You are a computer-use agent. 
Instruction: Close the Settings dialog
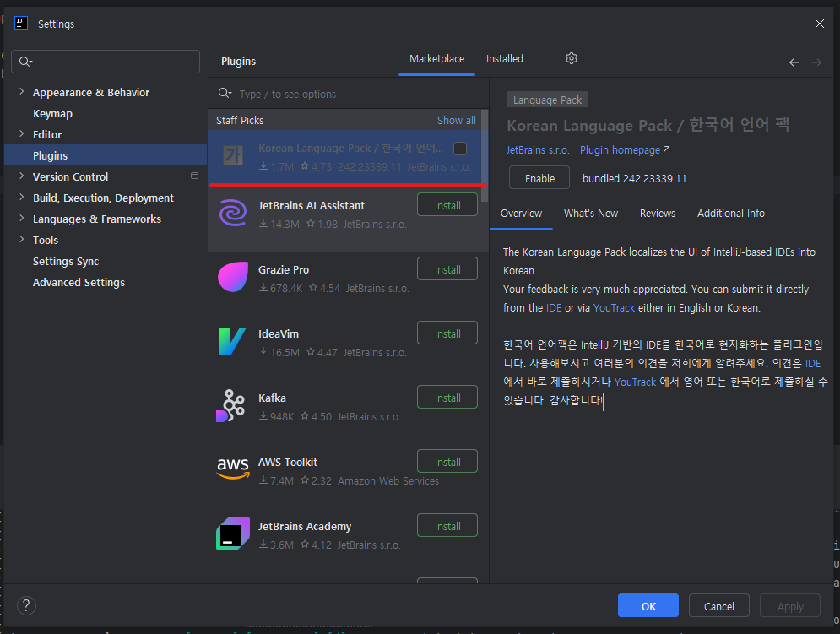tap(820, 24)
